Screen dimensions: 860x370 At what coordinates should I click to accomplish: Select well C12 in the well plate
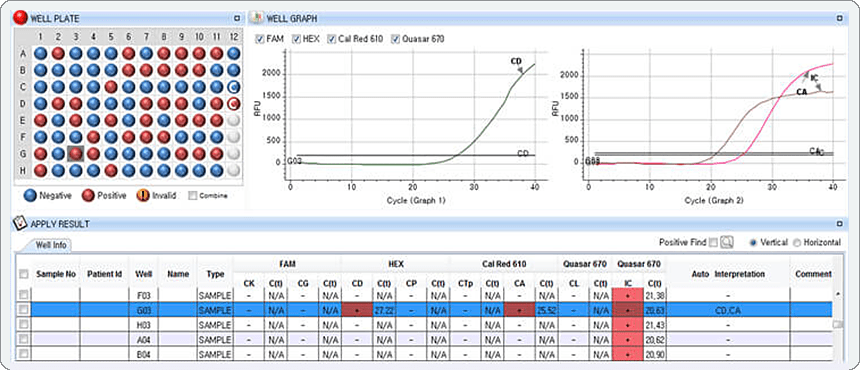tap(234, 87)
